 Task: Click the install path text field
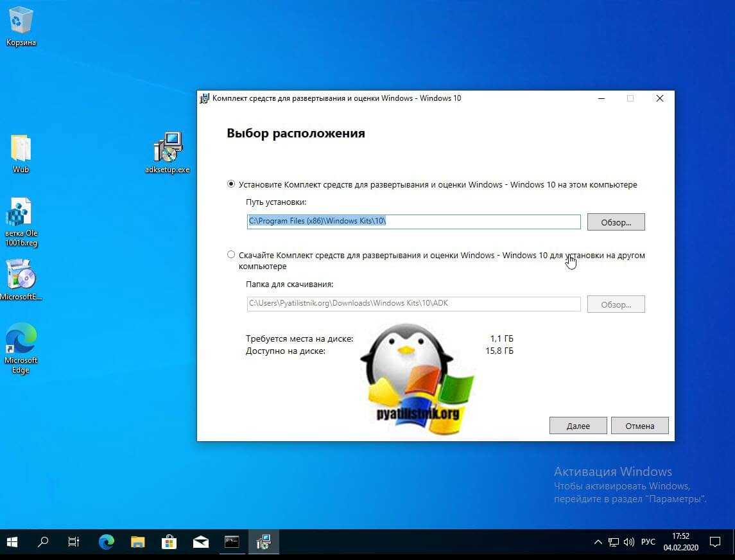click(413, 222)
